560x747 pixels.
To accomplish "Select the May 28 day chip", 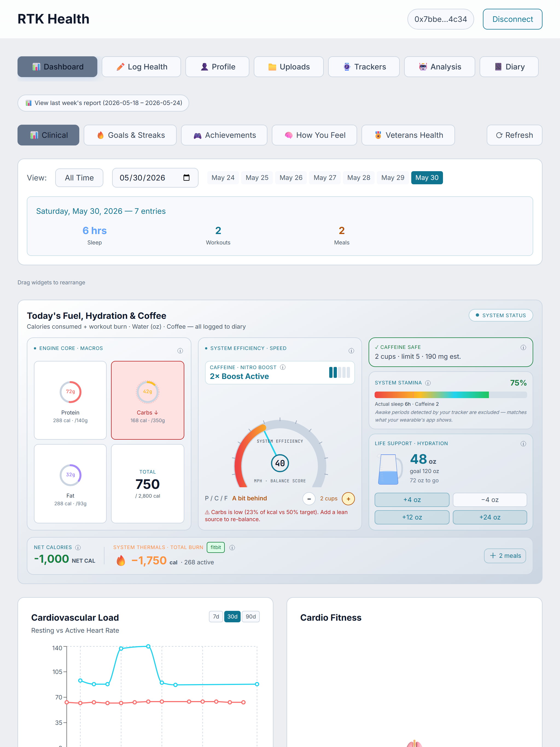I will (359, 178).
